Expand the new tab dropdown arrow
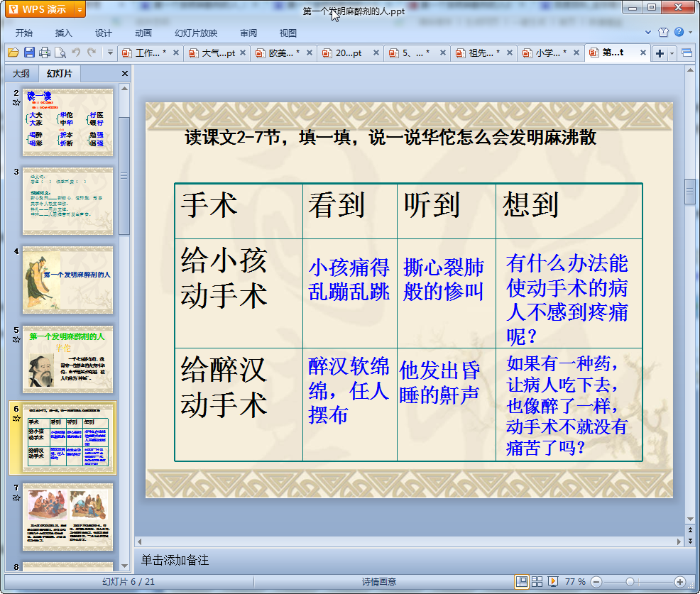The width and height of the screenshot is (700, 594). tap(672, 53)
